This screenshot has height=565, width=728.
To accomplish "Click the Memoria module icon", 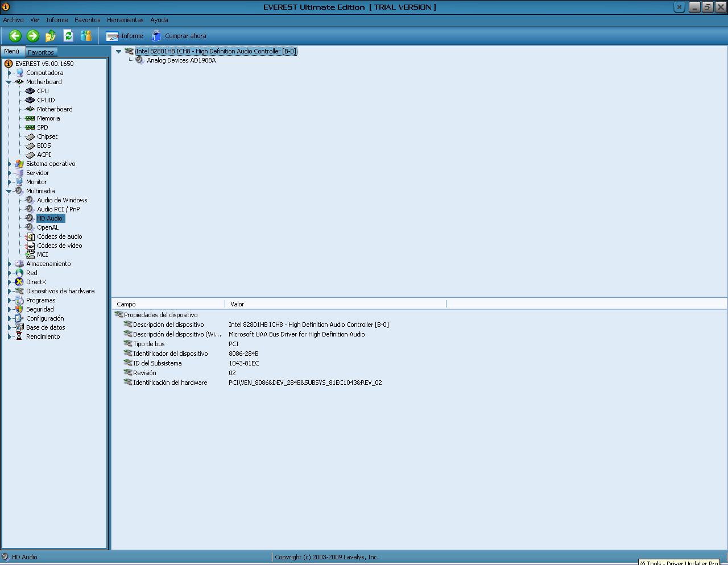I will pos(30,118).
